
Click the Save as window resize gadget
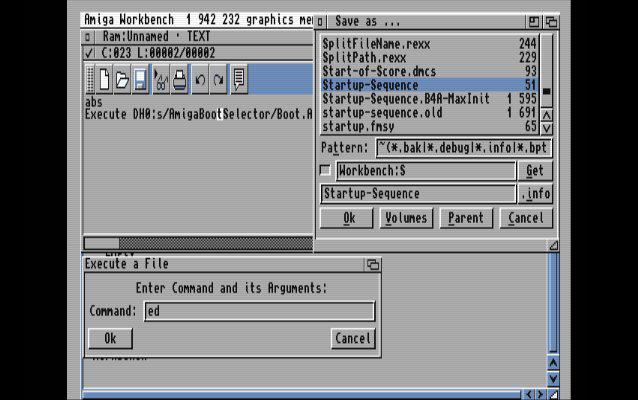point(553,245)
